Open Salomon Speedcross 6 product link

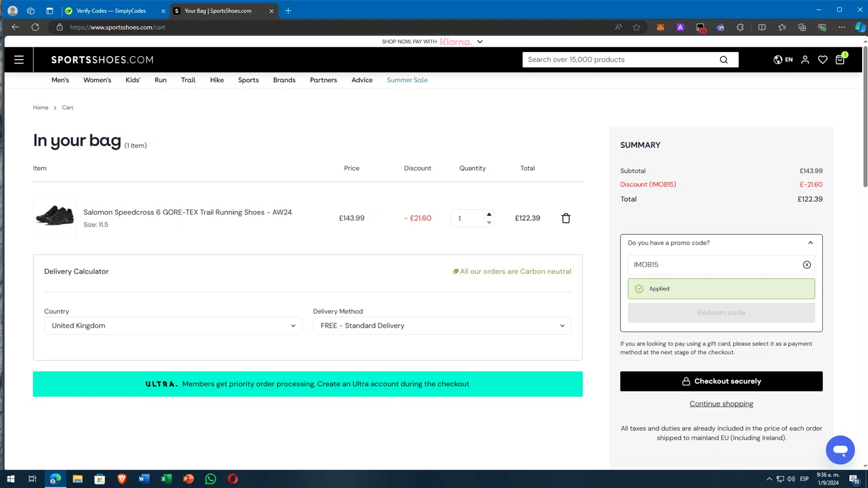[x=187, y=212]
